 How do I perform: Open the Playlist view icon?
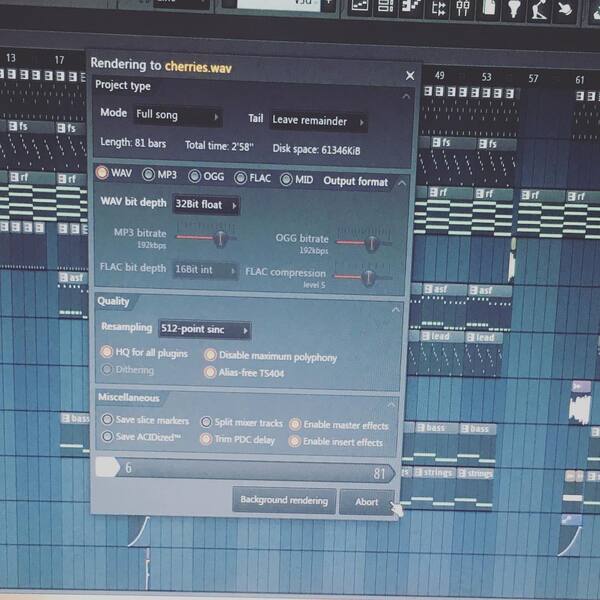(360, 7)
